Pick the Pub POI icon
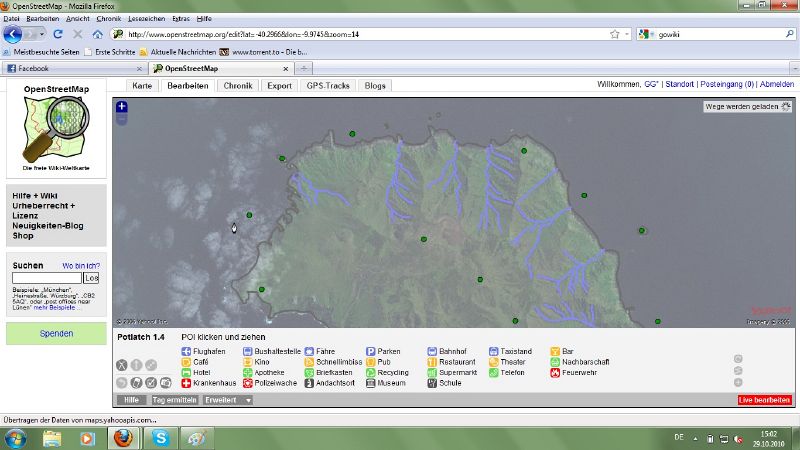 click(x=370, y=362)
